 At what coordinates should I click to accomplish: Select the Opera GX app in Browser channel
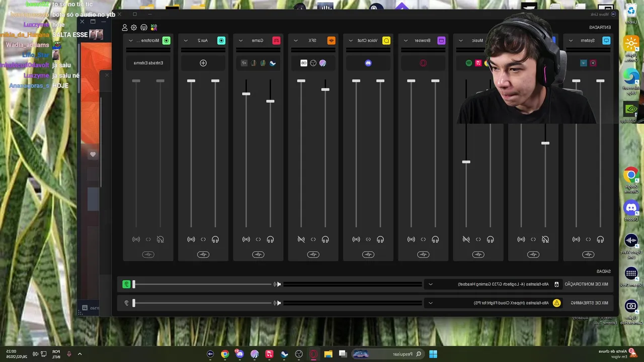coord(423,63)
